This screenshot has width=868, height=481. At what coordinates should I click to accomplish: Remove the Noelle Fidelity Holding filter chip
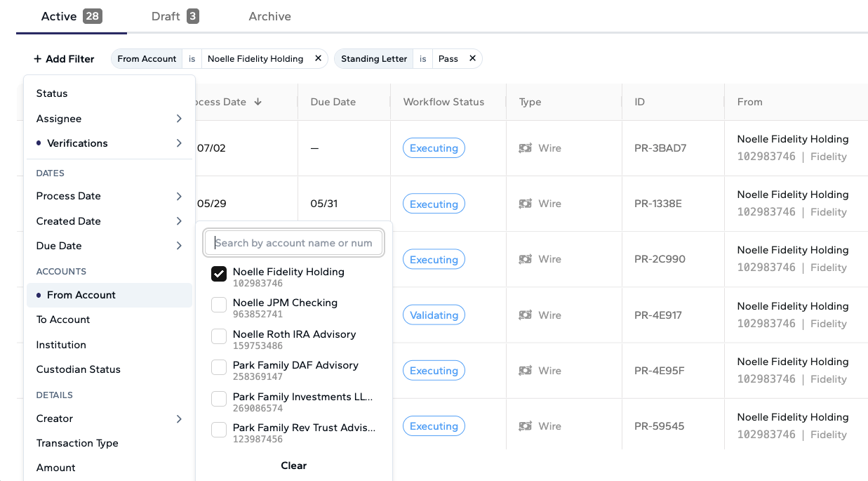point(318,58)
